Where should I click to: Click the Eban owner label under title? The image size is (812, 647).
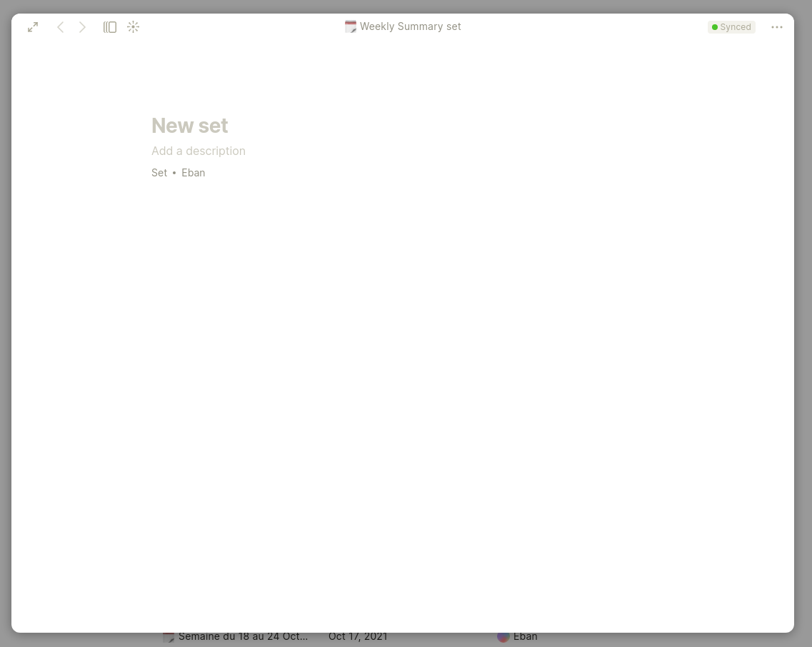[193, 173]
